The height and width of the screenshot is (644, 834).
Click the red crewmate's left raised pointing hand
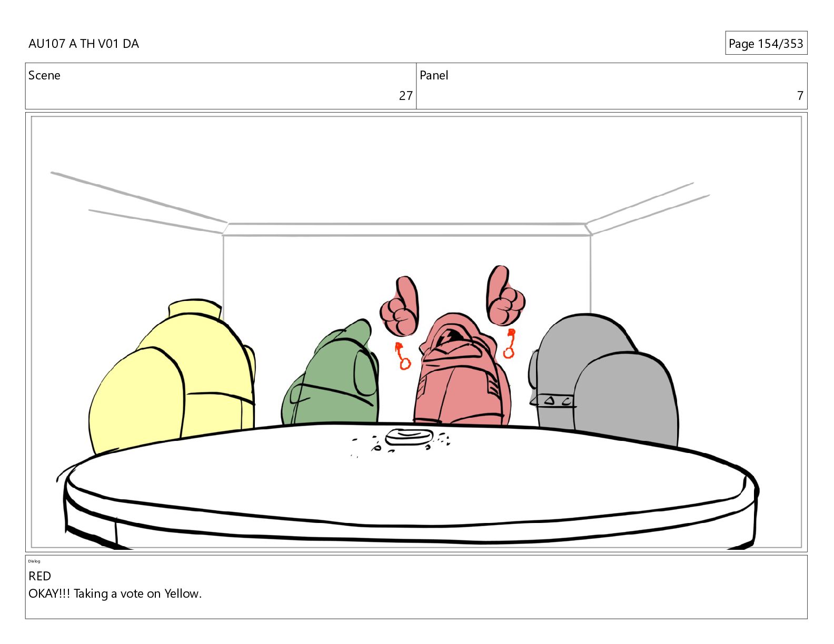coord(400,306)
